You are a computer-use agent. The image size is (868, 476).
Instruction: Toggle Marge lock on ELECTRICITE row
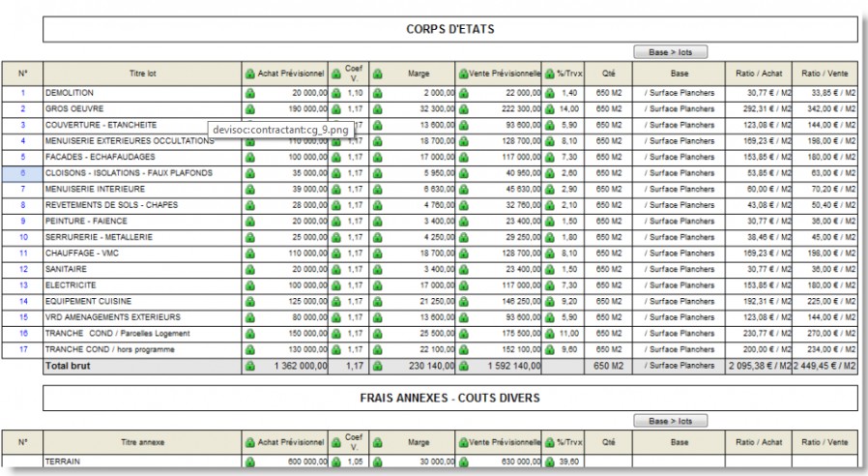click(x=378, y=286)
